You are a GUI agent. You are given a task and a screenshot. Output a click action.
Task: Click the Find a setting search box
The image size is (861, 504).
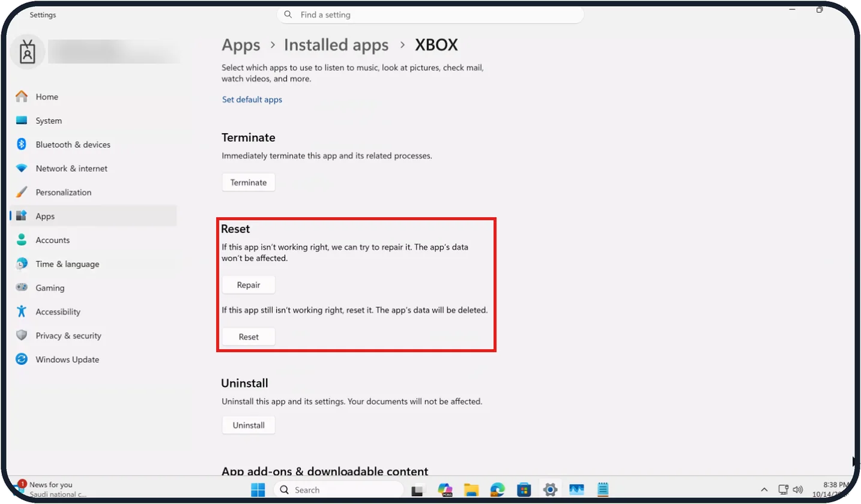[x=431, y=15]
